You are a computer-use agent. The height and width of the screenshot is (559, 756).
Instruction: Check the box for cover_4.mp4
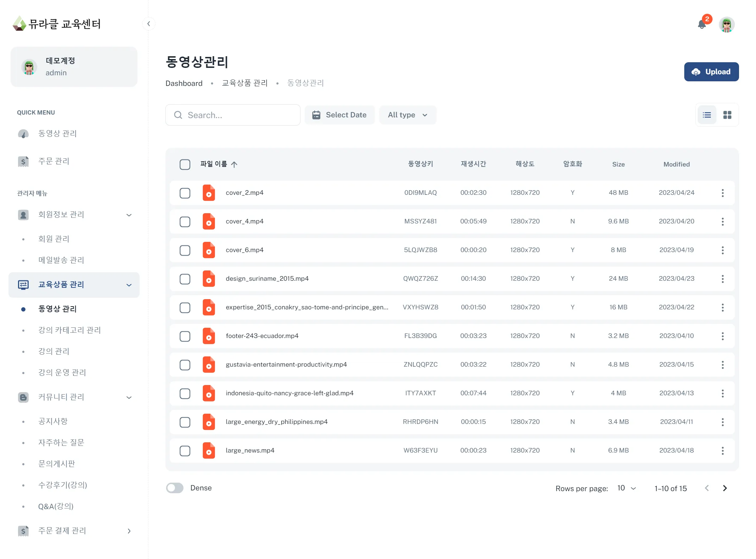coord(185,222)
